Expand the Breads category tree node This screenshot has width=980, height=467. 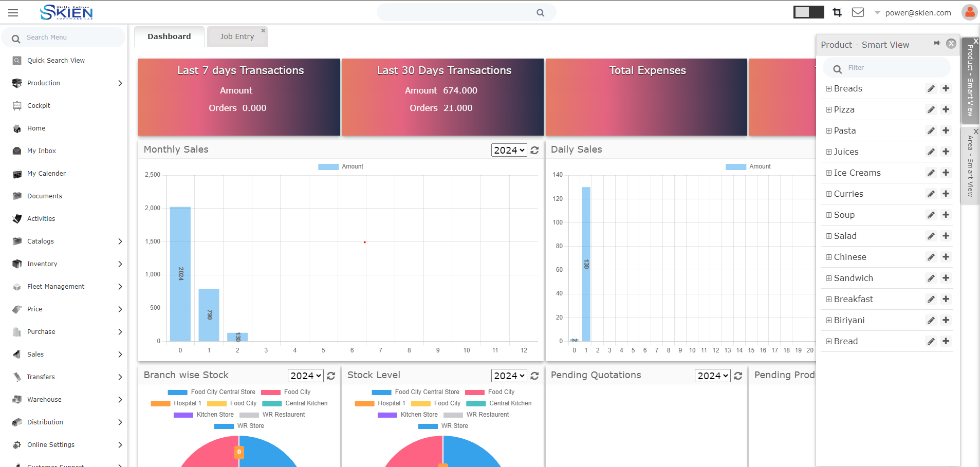coord(828,89)
